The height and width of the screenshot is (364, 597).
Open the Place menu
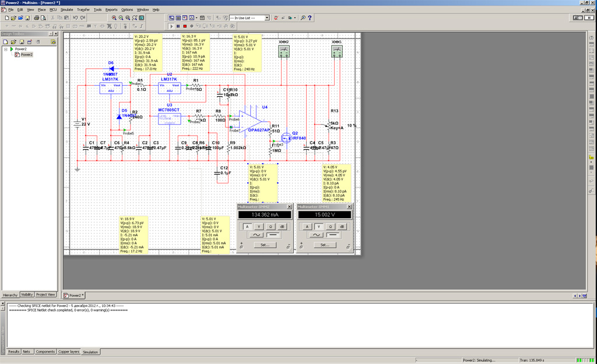click(42, 9)
